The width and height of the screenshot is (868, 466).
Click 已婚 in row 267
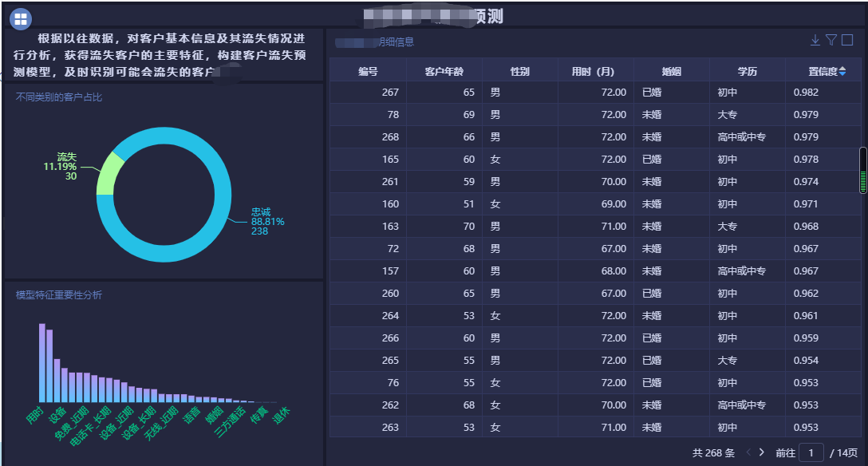(652, 93)
